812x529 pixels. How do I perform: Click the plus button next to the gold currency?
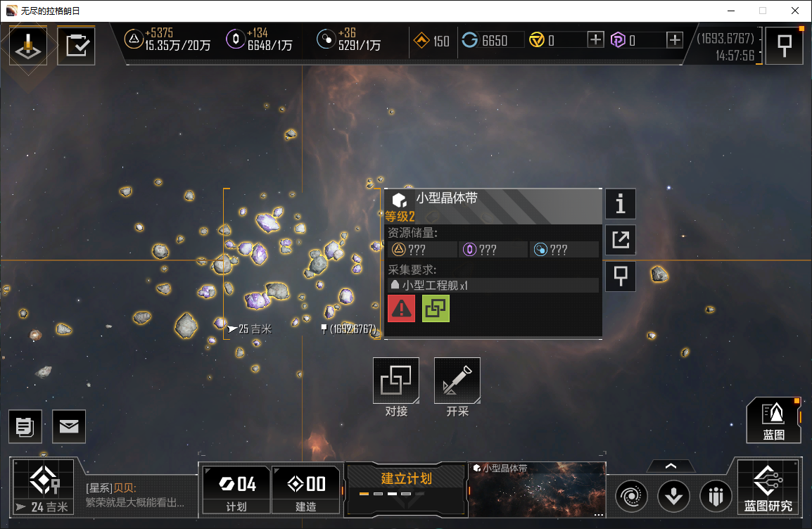(595, 39)
